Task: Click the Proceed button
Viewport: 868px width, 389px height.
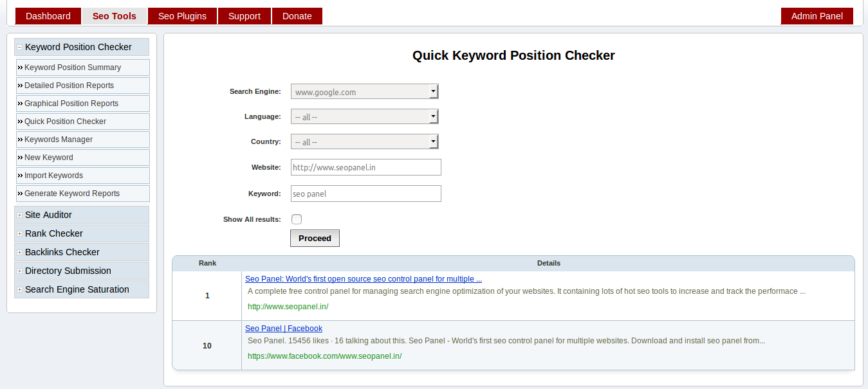Action: point(315,238)
